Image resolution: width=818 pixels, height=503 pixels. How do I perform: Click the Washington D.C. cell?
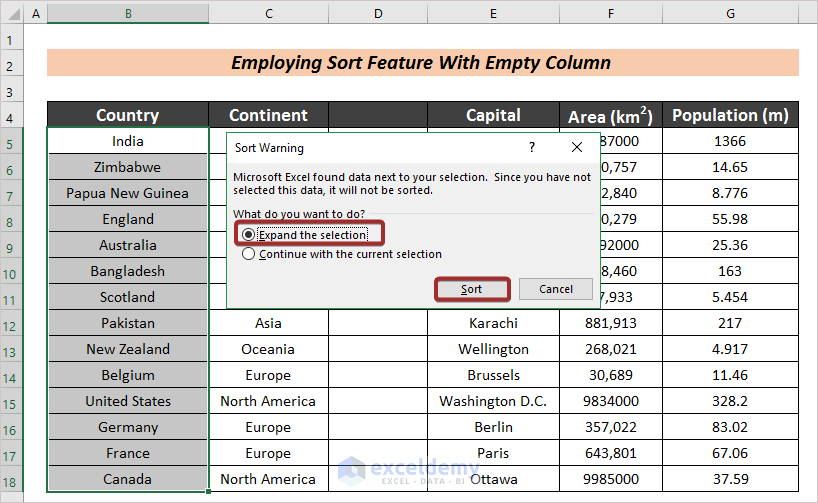[493, 401]
